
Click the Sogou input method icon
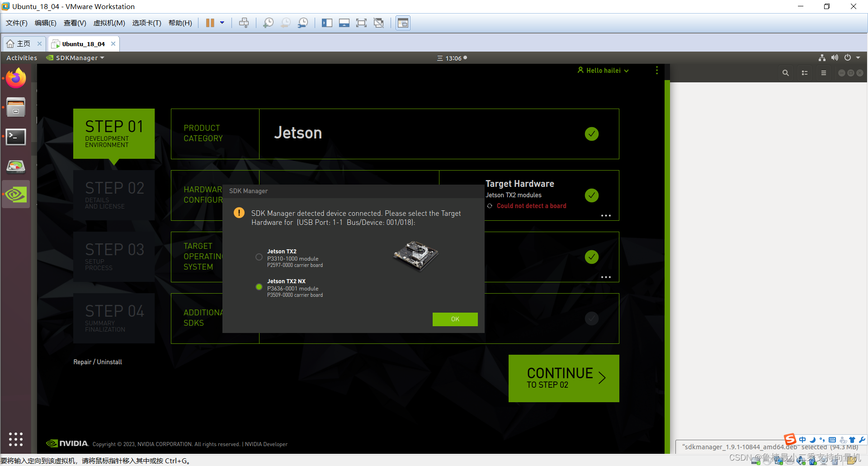click(790, 439)
